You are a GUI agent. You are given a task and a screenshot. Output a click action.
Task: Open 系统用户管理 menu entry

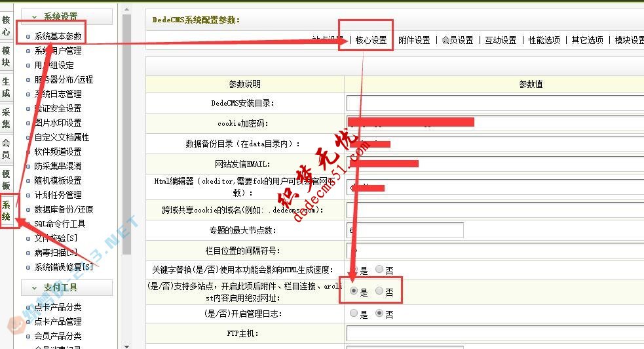[x=58, y=51]
